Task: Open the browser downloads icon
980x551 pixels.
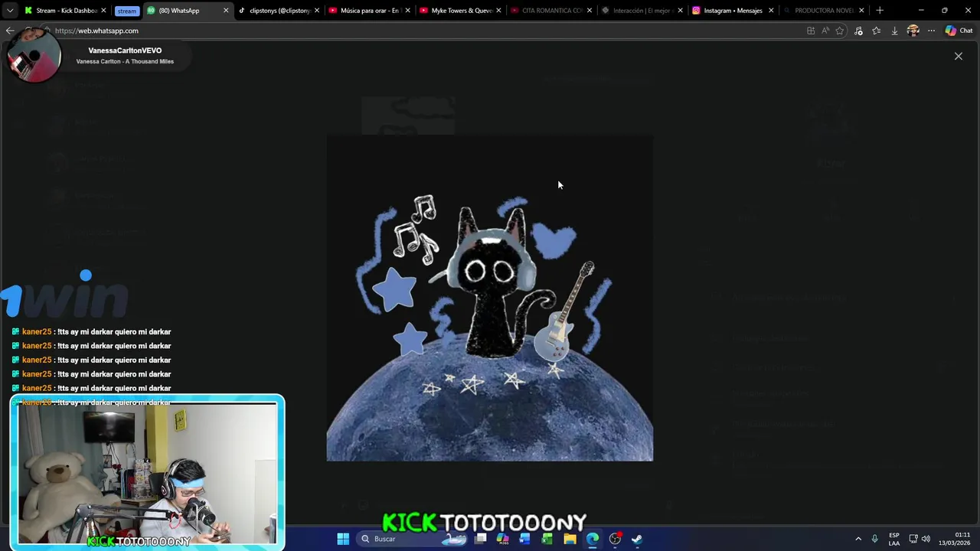Action: coord(894,31)
